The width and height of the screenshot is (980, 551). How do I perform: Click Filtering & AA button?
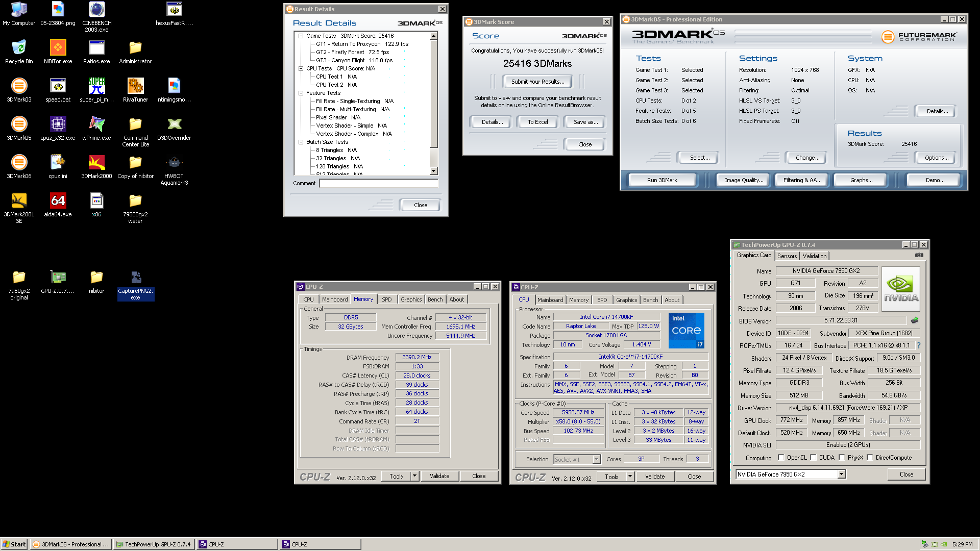(x=802, y=180)
